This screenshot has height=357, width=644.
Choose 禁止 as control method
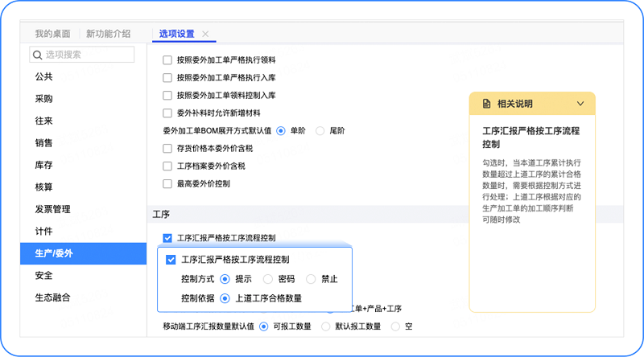click(x=311, y=280)
